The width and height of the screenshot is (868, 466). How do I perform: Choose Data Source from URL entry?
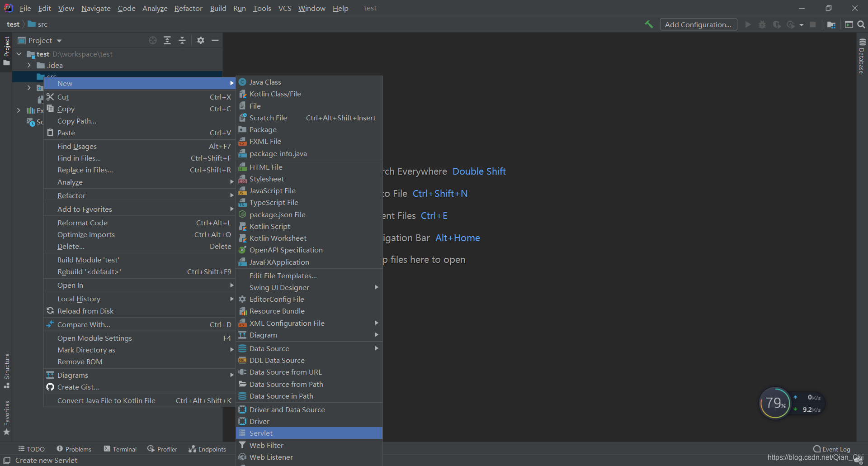tap(309, 372)
